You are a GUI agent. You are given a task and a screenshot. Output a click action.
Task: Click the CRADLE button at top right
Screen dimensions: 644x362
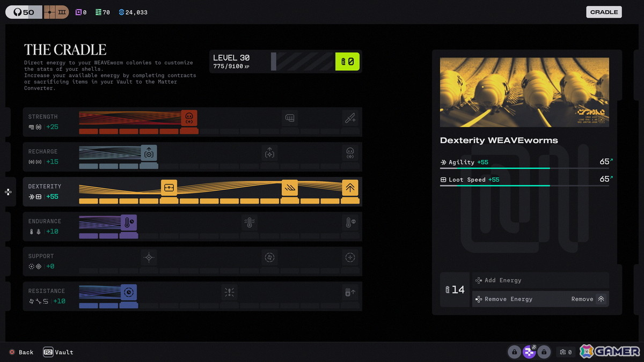click(x=604, y=12)
